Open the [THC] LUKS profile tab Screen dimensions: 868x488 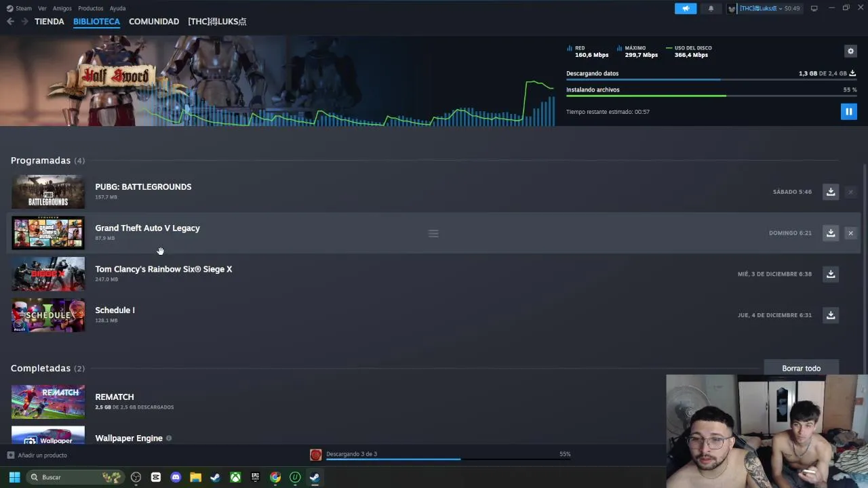217,22
